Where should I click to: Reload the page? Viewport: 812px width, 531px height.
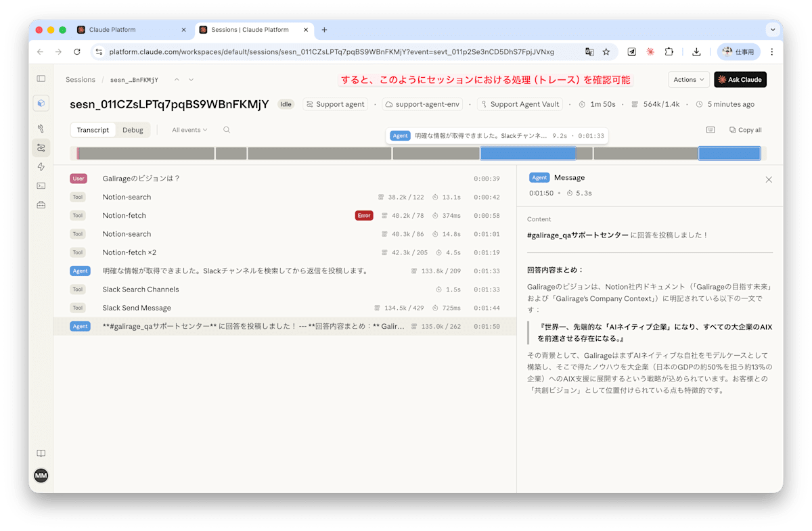77,51
